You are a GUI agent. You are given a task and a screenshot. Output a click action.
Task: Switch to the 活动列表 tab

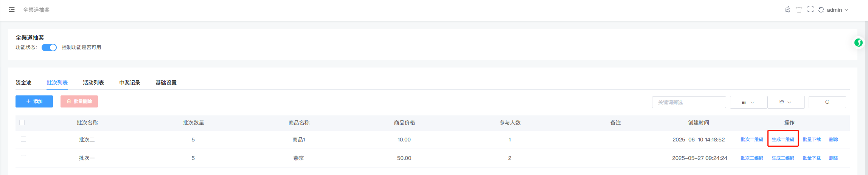(x=93, y=83)
